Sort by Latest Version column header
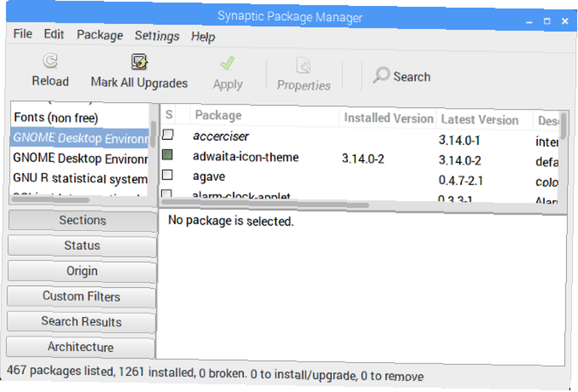578x392 pixels. coord(484,120)
